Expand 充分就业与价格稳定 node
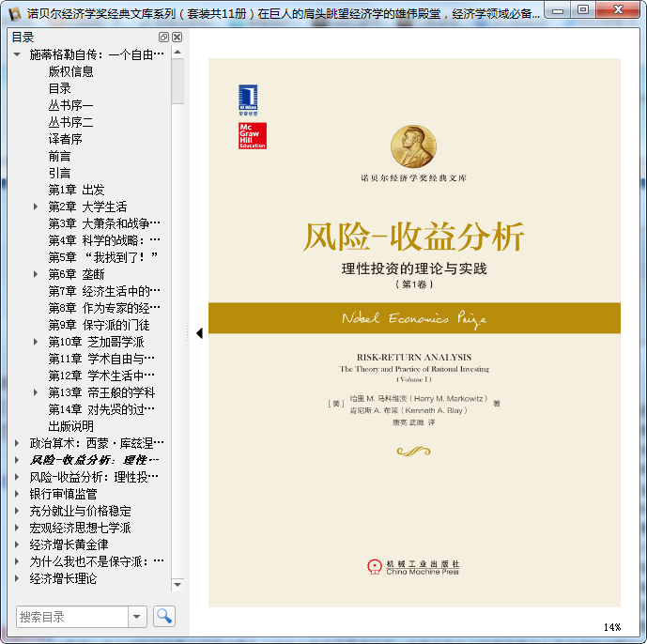 [17, 511]
